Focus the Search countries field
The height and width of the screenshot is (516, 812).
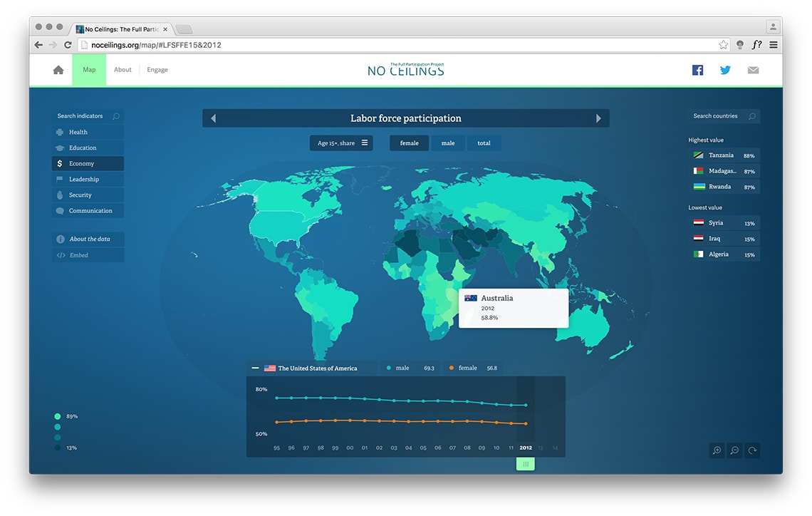[724, 116]
